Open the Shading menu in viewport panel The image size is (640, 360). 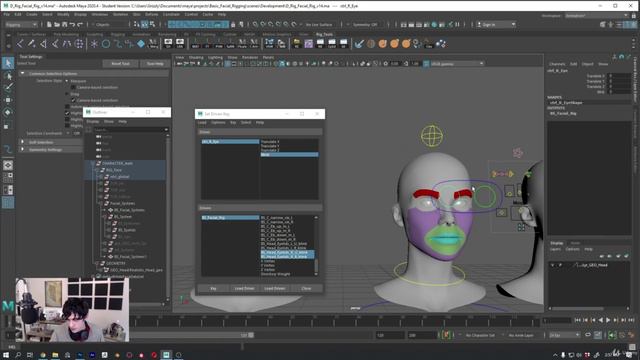pyautogui.click(x=196, y=58)
